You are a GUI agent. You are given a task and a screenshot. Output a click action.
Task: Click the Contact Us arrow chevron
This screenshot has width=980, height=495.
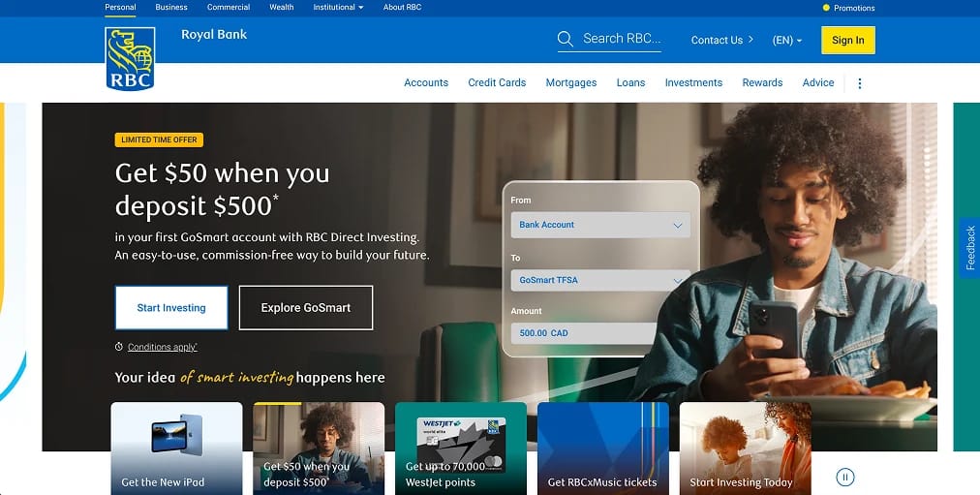(750, 40)
